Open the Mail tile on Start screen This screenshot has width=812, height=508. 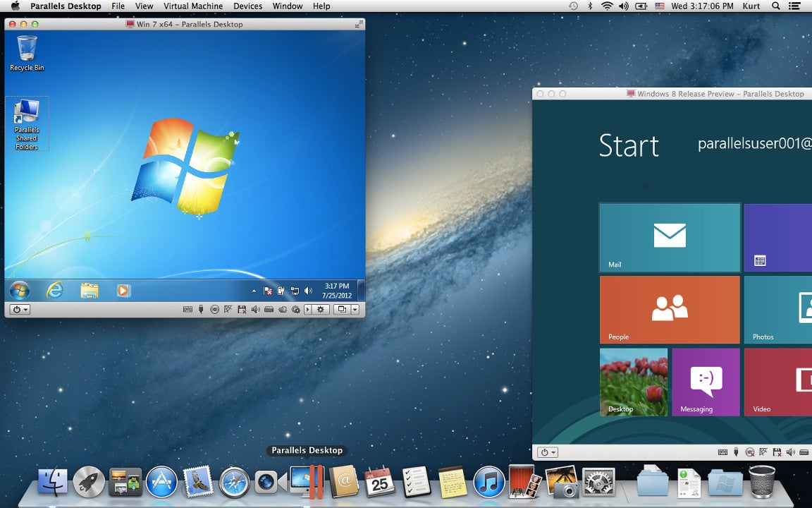pyautogui.click(x=670, y=238)
